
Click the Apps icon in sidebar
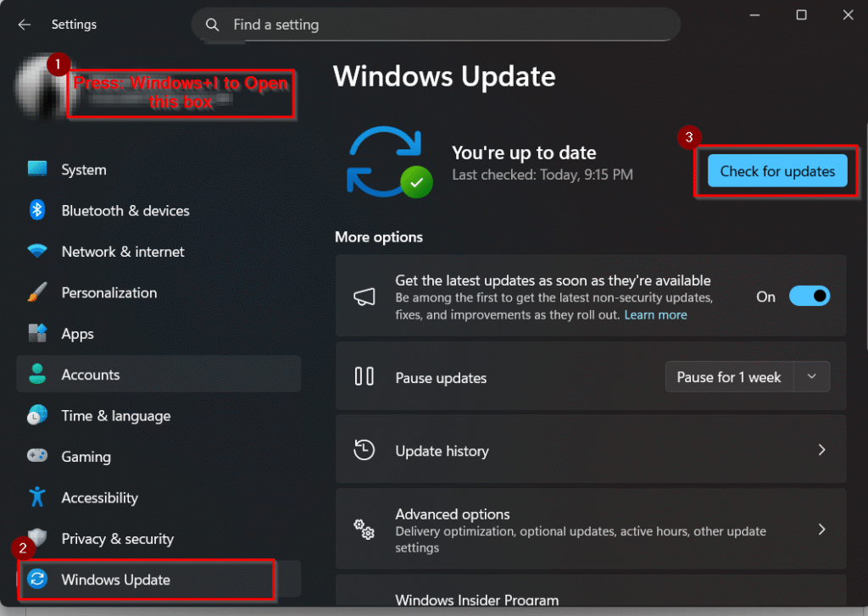pyautogui.click(x=37, y=333)
